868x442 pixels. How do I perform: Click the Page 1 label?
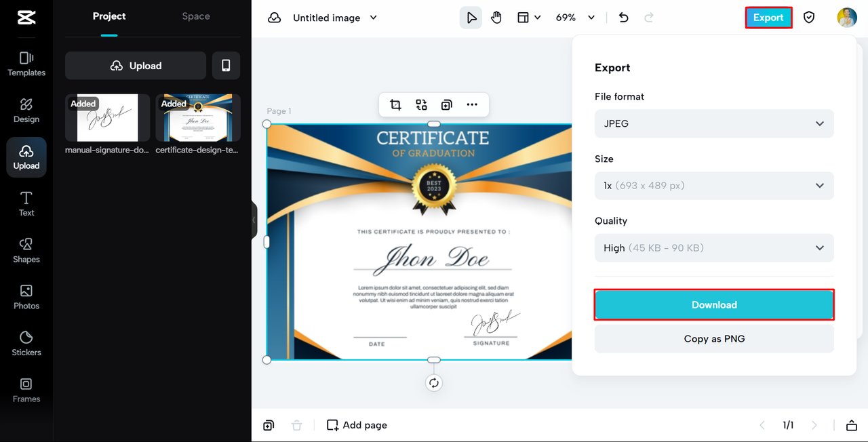[x=279, y=111]
